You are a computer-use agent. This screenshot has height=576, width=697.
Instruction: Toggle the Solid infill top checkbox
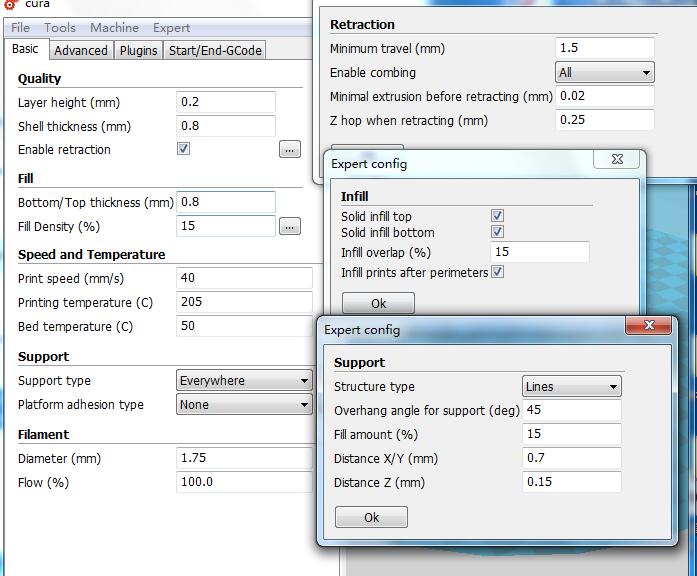pos(497,216)
